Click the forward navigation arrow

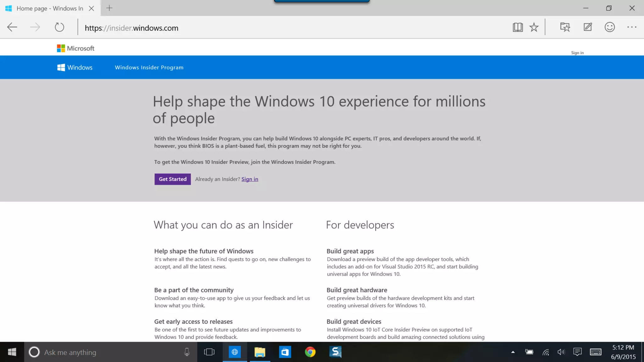coord(35,27)
